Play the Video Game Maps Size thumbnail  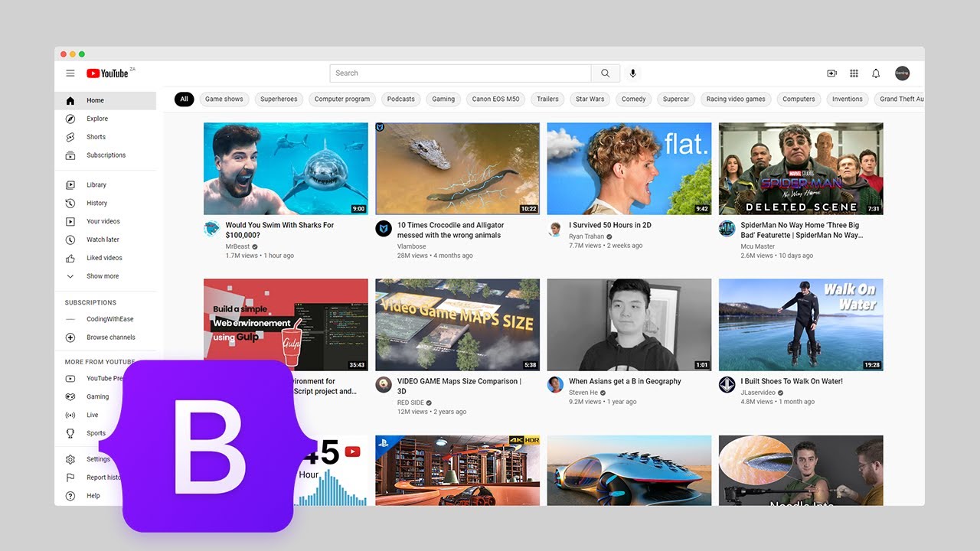pos(458,325)
